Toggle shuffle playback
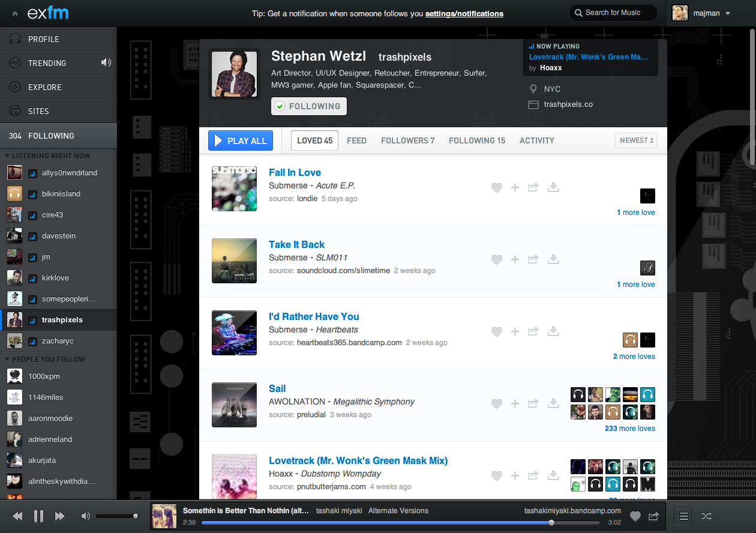Image resolution: width=756 pixels, height=533 pixels. click(706, 516)
